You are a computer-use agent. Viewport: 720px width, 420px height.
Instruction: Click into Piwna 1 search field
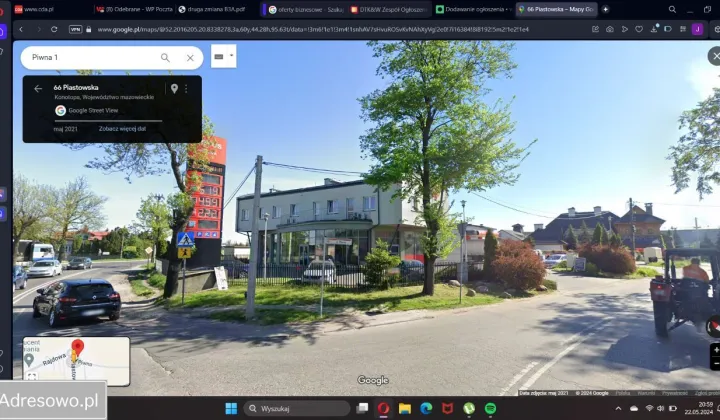coord(92,58)
